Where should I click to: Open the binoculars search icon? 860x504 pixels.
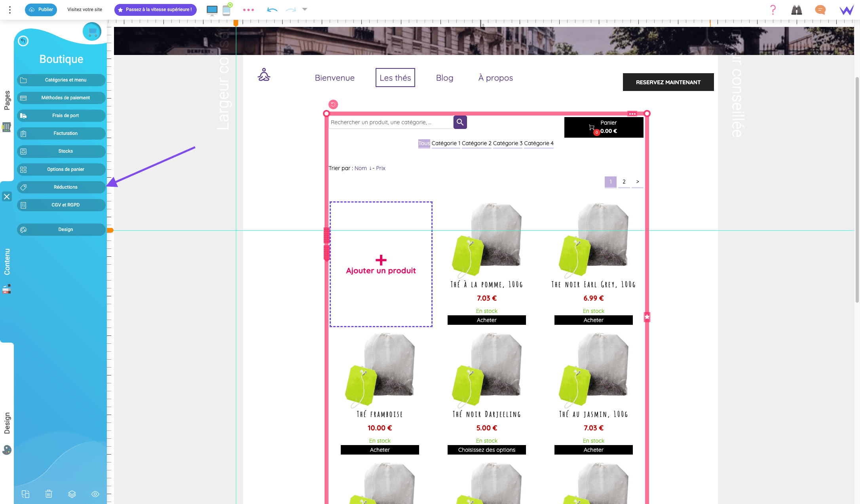(x=797, y=10)
